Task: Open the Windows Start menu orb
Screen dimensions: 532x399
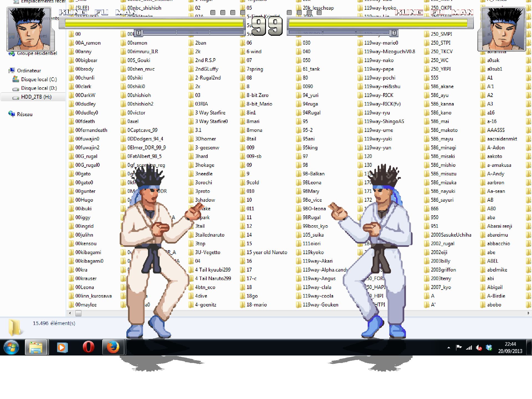Action: pyautogui.click(x=11, y=347)
